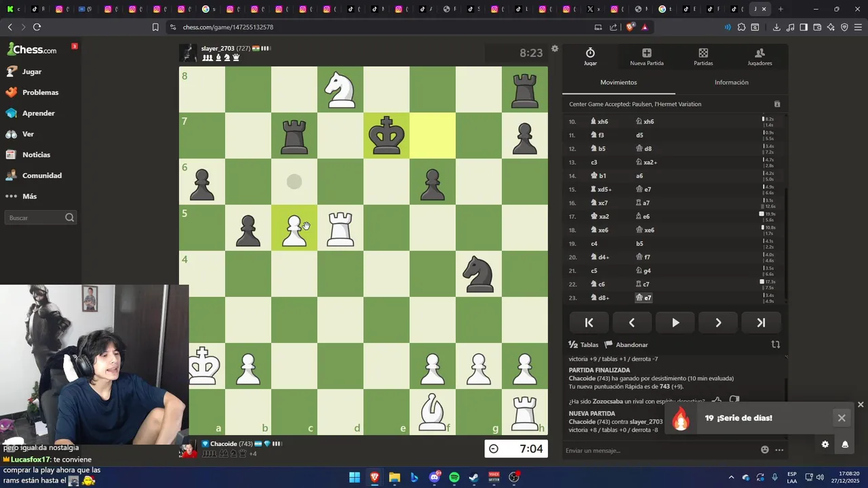Switch to the Movimientos tab
Viewport: 868px width, 488px height.
click(x=618, y=82)
